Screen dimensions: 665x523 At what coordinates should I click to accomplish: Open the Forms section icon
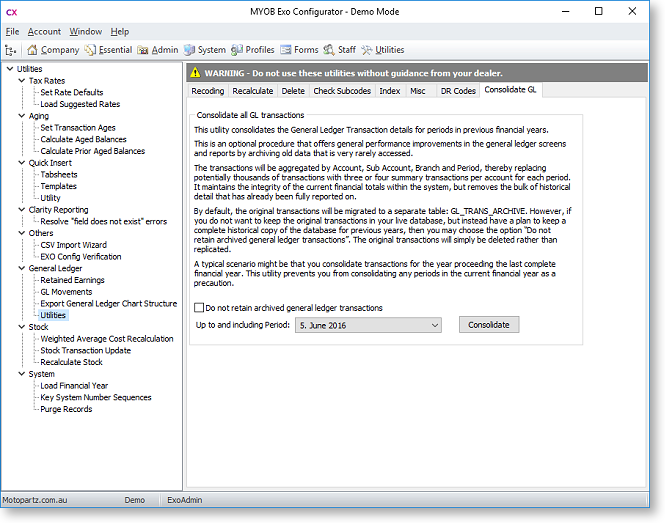click(286, 50)
